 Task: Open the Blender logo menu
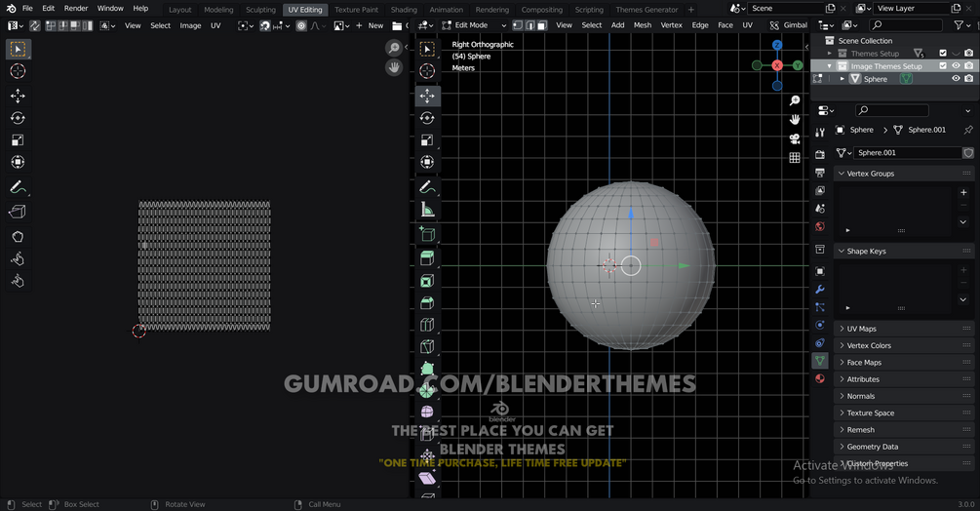point(11,8)
